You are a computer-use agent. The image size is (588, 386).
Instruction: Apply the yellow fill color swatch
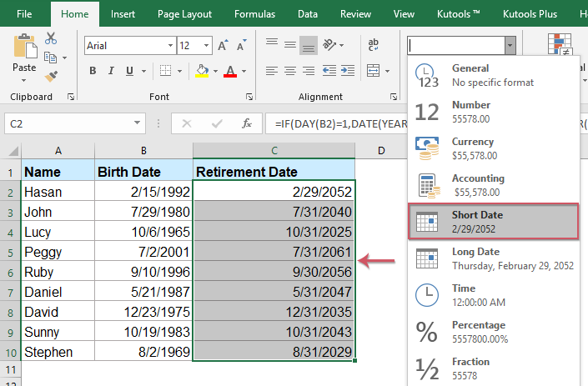point(202,71)
